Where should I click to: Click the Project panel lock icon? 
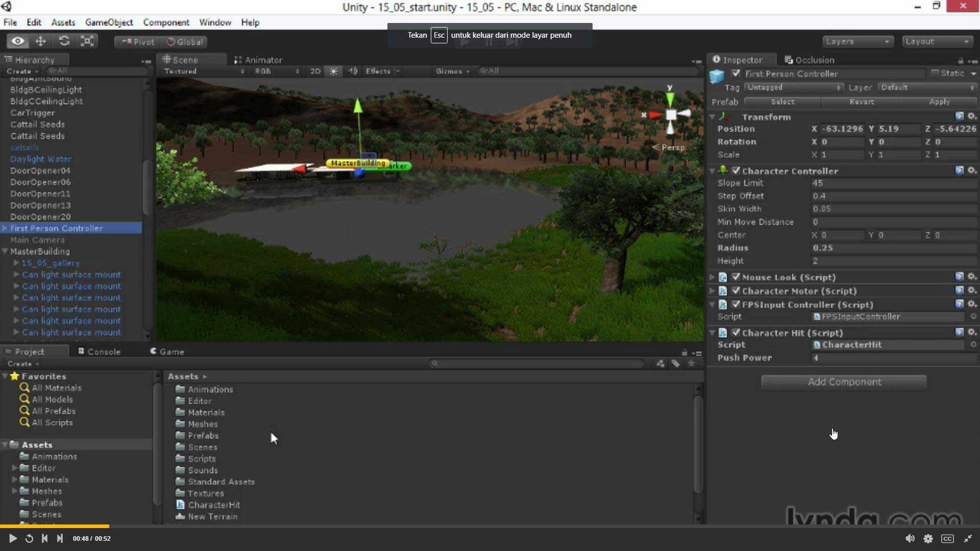pyautogui.click(x=684, y=353)
